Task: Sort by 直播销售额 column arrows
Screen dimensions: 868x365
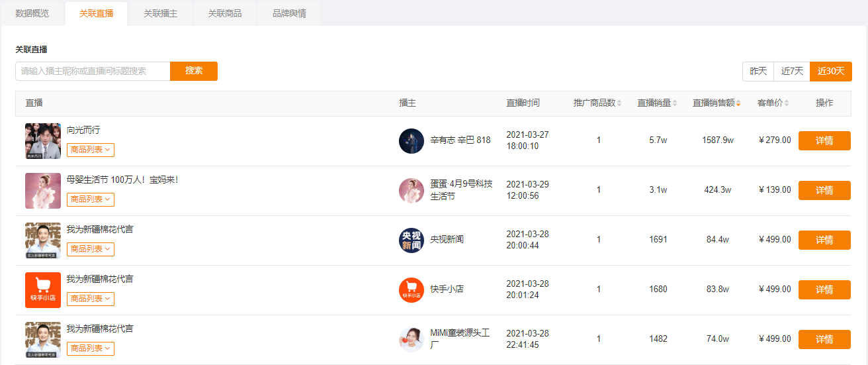Action: (x=738, y=103)
